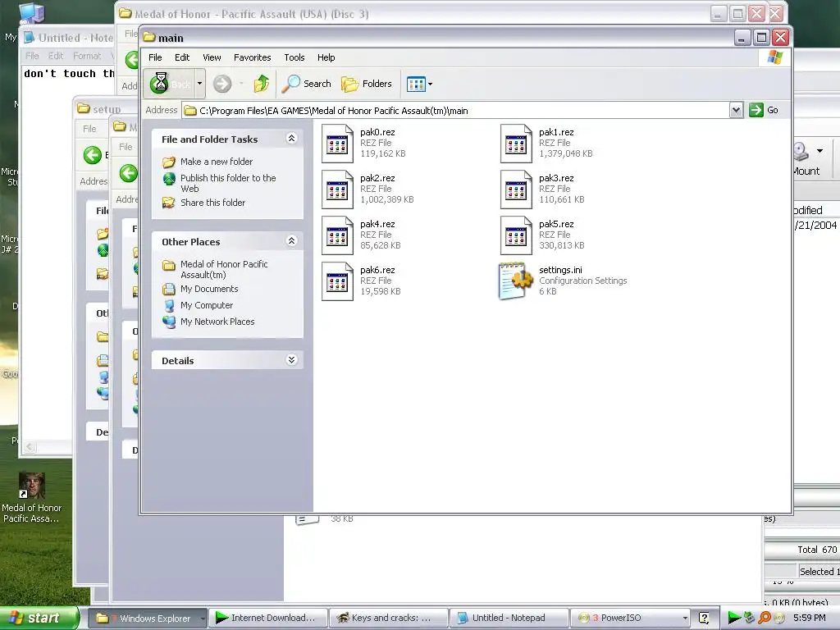The width and height of the screenshot is (840, 630).
Task: Open My Computer link
Action: tap(206, 305)
